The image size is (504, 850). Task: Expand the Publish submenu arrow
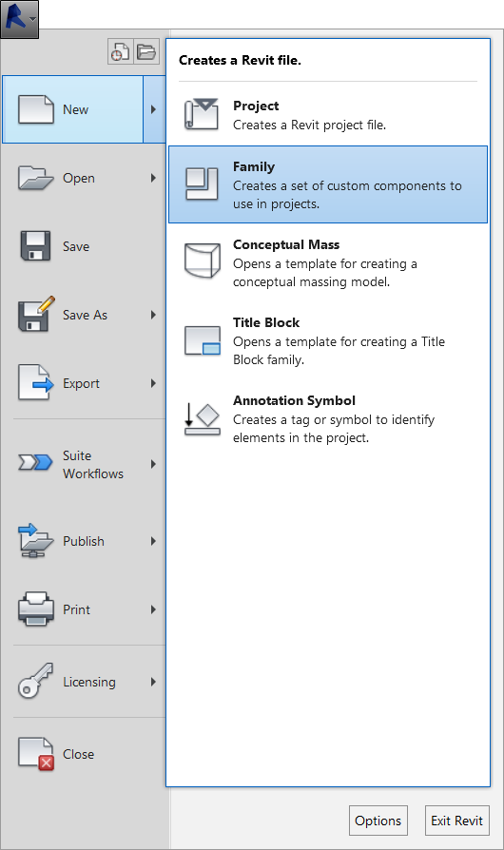[153, 541]
